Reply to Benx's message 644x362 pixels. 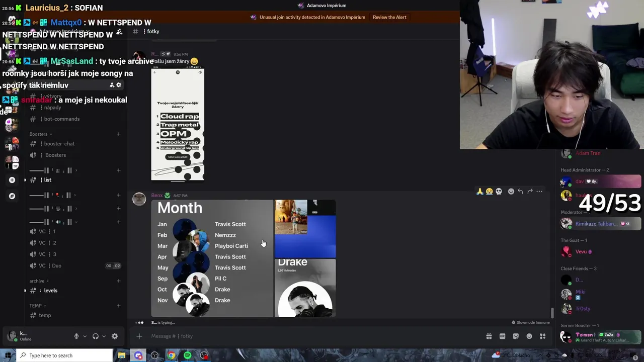pos(520,192)
